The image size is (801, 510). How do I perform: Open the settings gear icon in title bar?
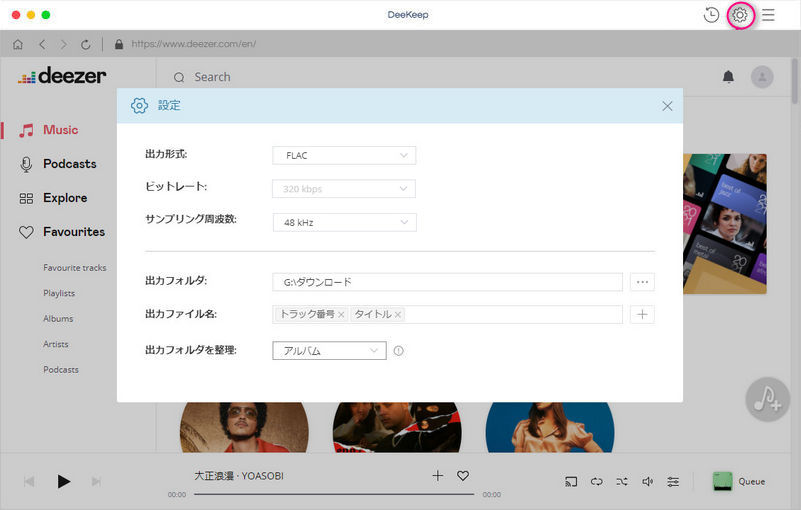pyautogui.click(x=740, y=15)
